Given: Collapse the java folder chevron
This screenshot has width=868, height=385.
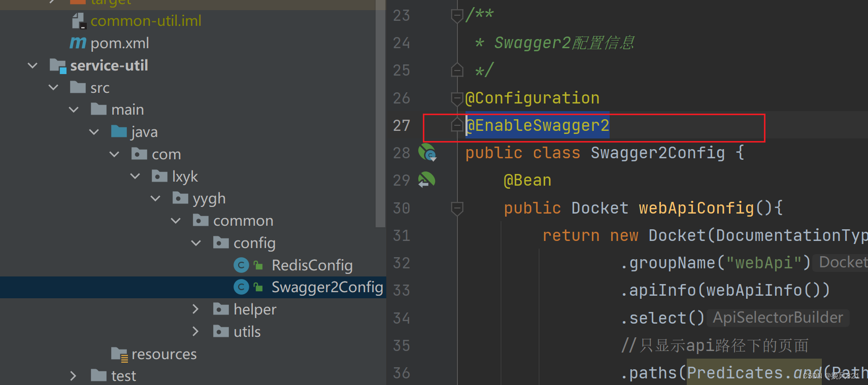Looking at the screenshot, I should pyautogui.click(x=93, y=131).
